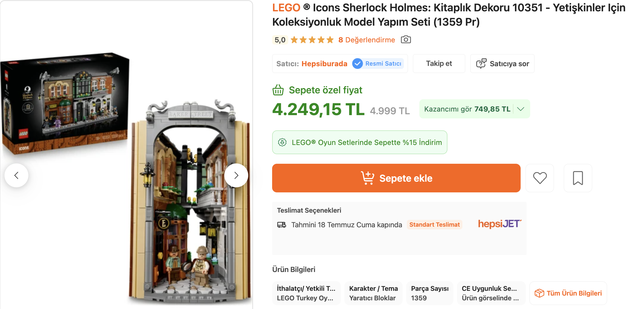The image size is (644, 309).
Task: Open the Hepsiburada seller link
Action: 324,64
